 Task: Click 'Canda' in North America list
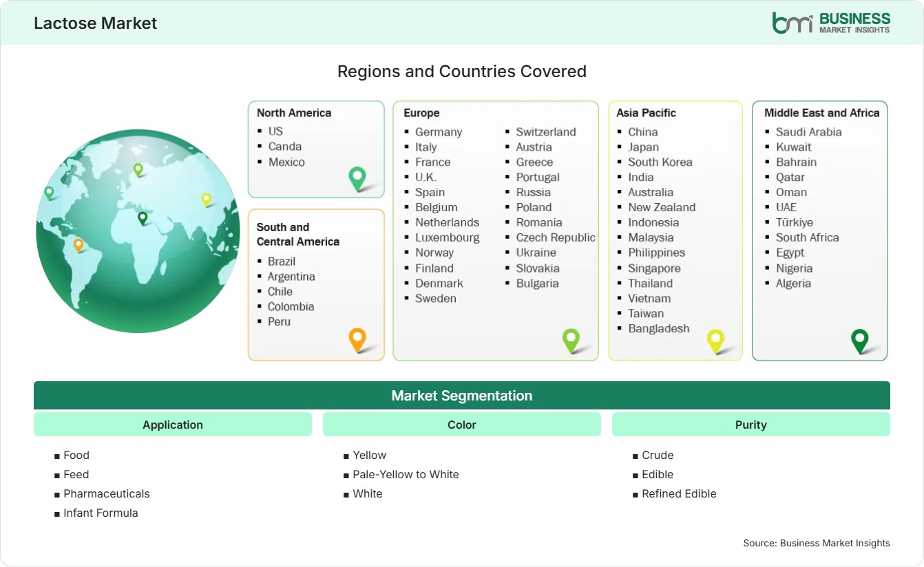[x=285, y=146]
